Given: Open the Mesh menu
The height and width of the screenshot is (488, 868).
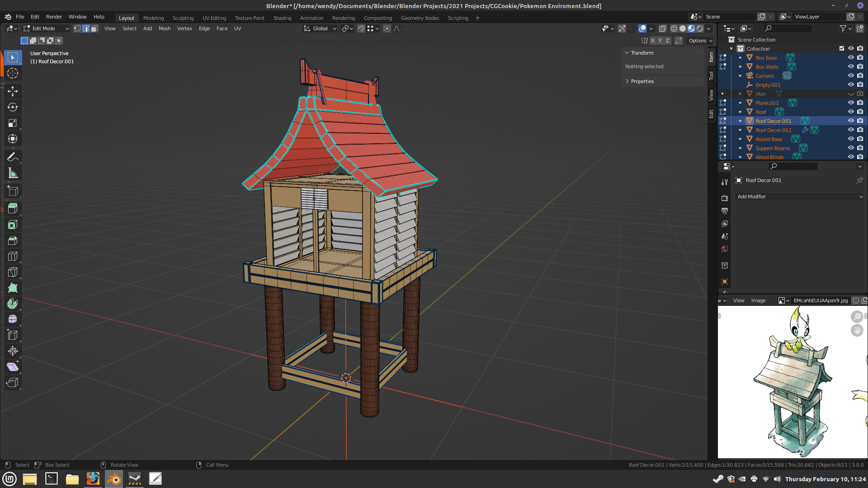Looking at the screenshot, I should (x=165, y=28).
